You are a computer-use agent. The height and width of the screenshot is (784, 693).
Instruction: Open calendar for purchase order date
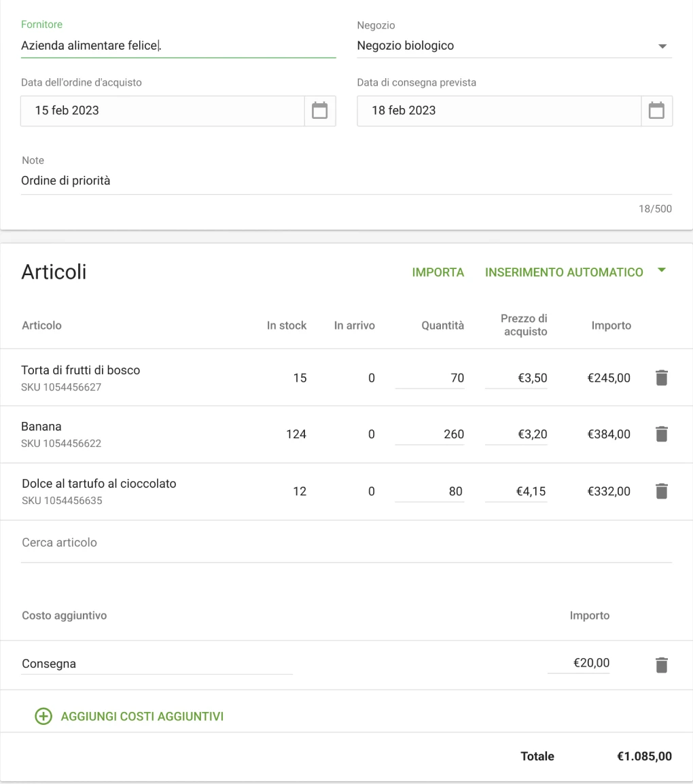(319, 111)
